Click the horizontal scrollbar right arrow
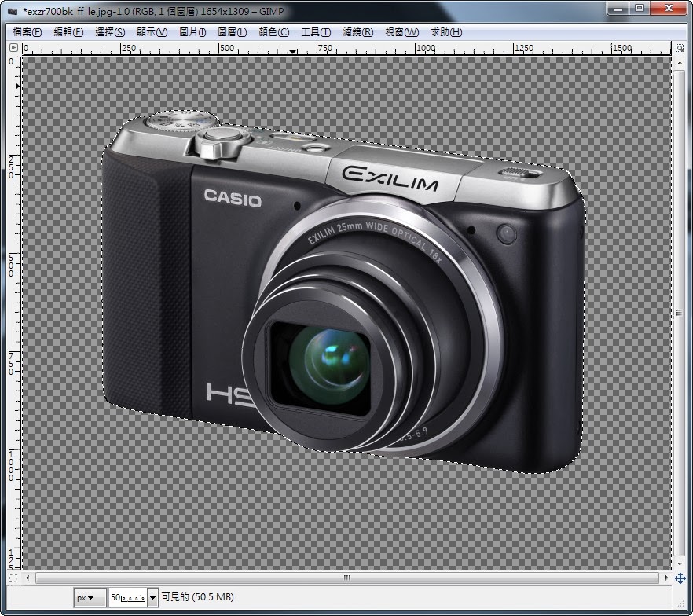Viewport: 693px width, 616px height. 666,577
